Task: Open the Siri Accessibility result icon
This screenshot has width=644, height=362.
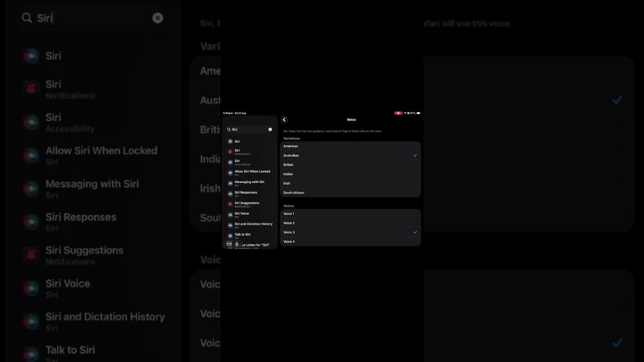Action: click(x=230, y=162)
